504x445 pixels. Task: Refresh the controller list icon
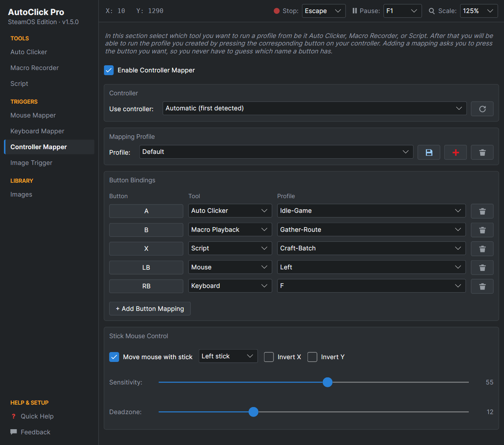(x=482, y=109)
